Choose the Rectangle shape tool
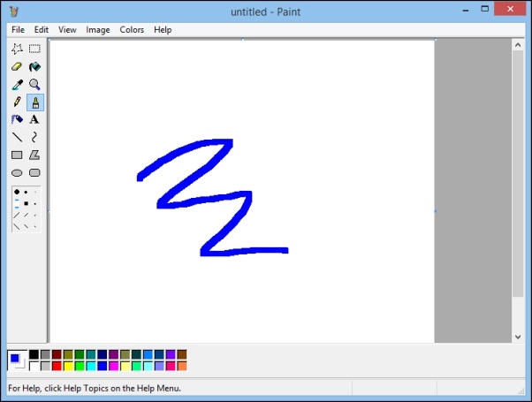The image size is (532, 402). click(17, 155)
